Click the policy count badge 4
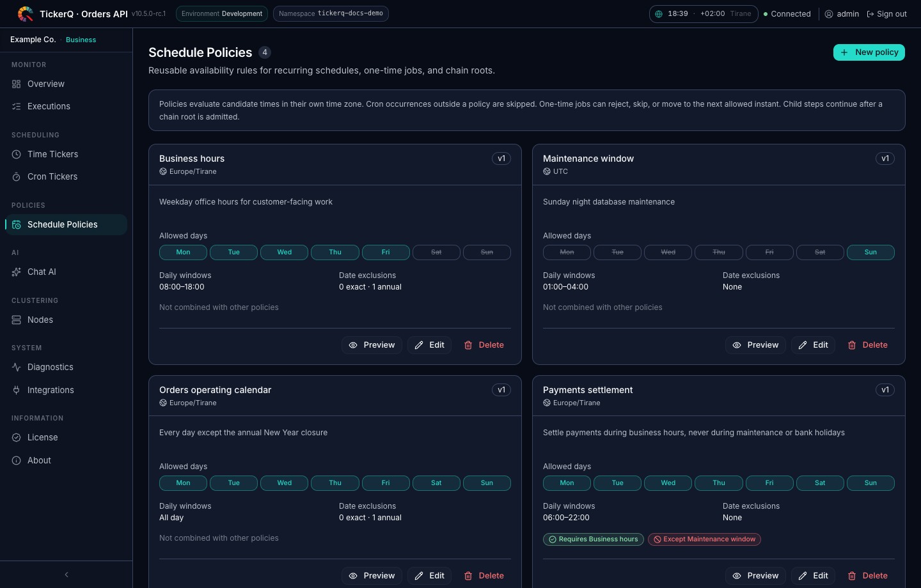The height and width of the screenshot is (588, 921). pyautogui.click(x=265, y=52)
